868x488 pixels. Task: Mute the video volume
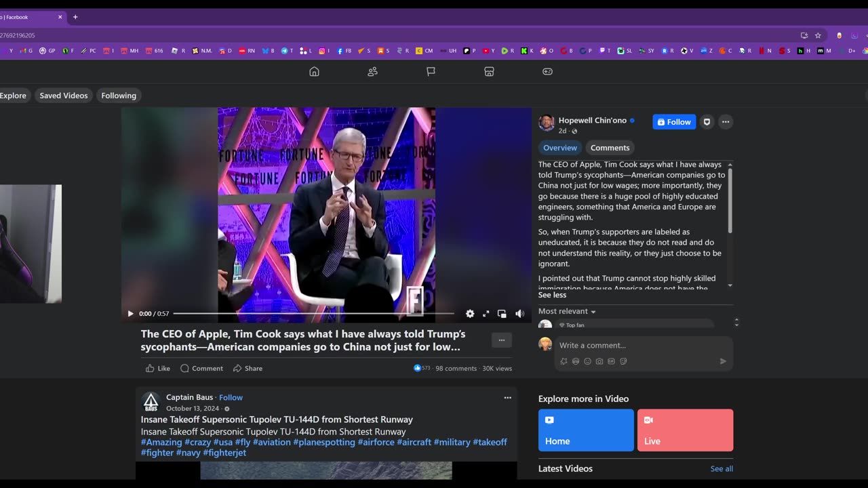[x=519, y=314]
